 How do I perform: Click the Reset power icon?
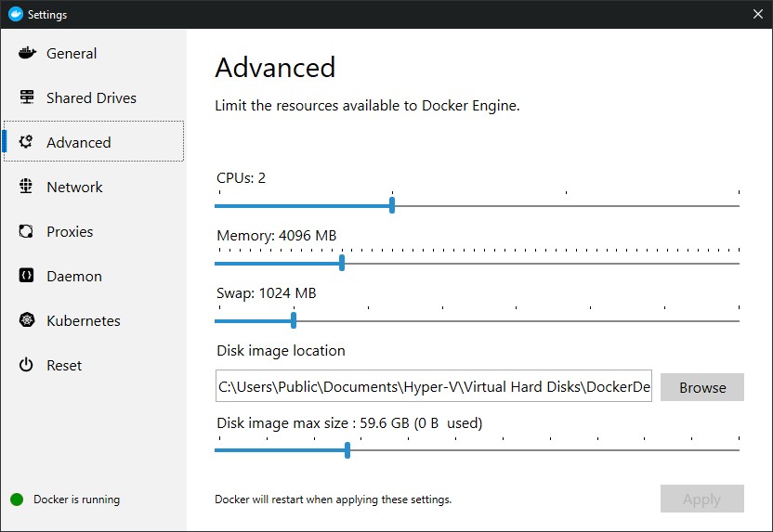click(x=26, y=365)
